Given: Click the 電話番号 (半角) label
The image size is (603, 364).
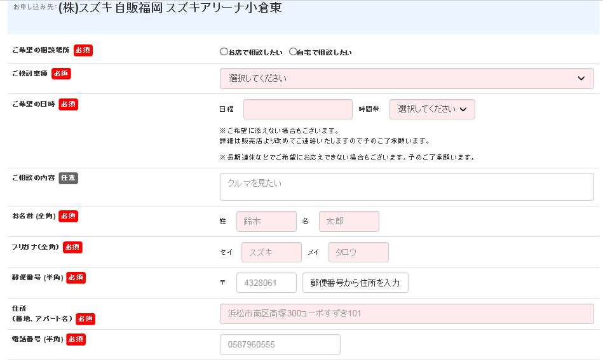Looking at the screenshot, I should pyautogui.click(x=37, y=339).
